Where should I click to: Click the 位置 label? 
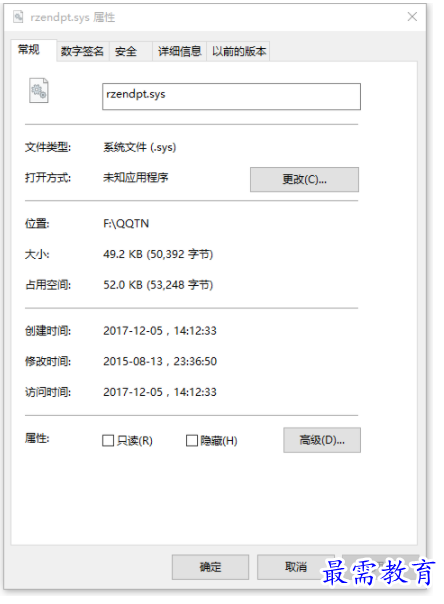tap(37, 223)
